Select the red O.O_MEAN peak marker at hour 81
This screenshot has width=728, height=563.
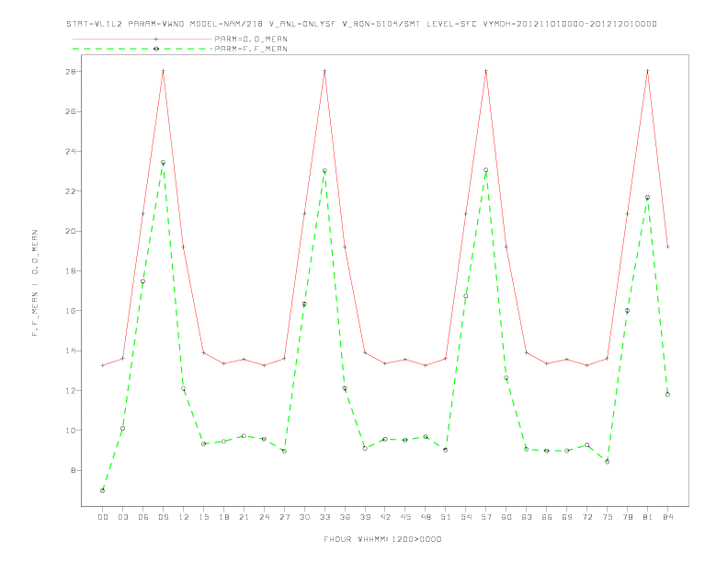point(648,71)
